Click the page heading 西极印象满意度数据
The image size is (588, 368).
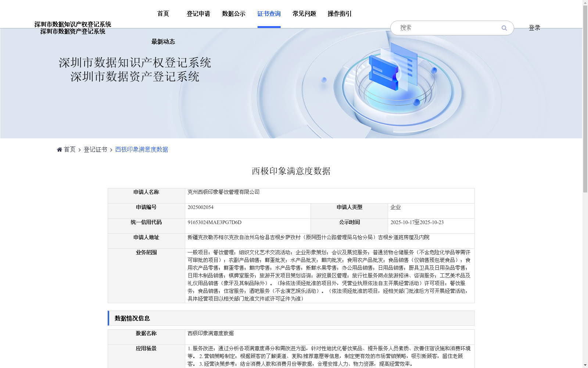[291, 171]
